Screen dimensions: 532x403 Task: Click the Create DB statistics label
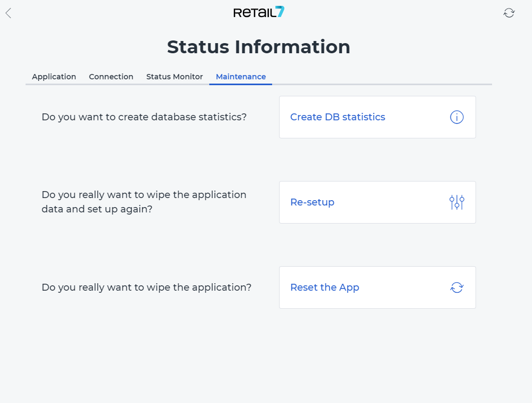tap(338, 117)
